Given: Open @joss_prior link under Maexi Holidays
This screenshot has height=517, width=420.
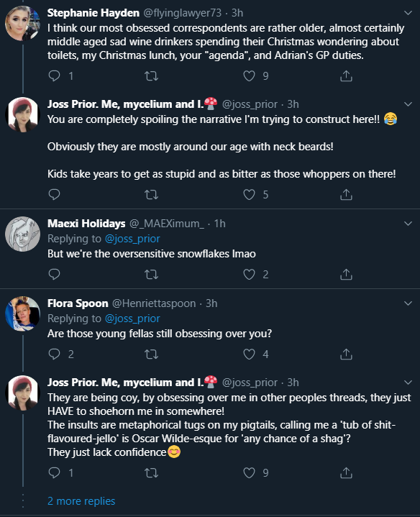Looking at the screenshot, I should (132, 239).
